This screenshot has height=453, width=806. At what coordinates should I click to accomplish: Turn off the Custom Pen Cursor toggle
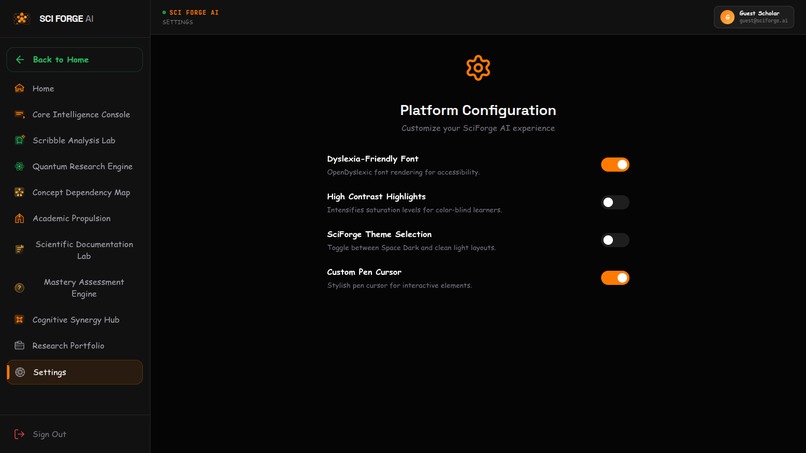[x=615, y=278]
